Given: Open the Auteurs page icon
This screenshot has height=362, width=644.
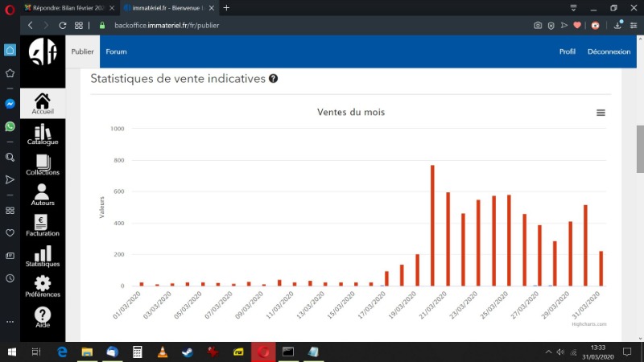Looking at the screenshot, I should click(x=43, y=195).
